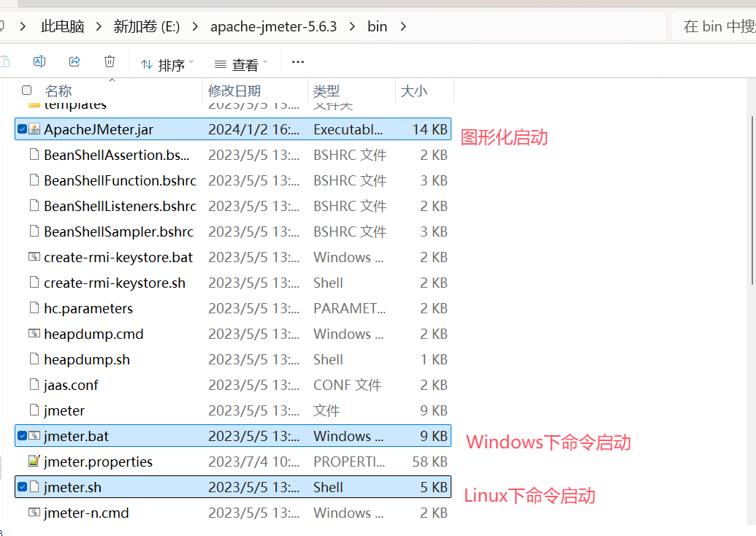Go to apache-jmeter-5.6.3 in the breadcrumb
This screenshot has height=536, width=756.
(x=273, y=26)
